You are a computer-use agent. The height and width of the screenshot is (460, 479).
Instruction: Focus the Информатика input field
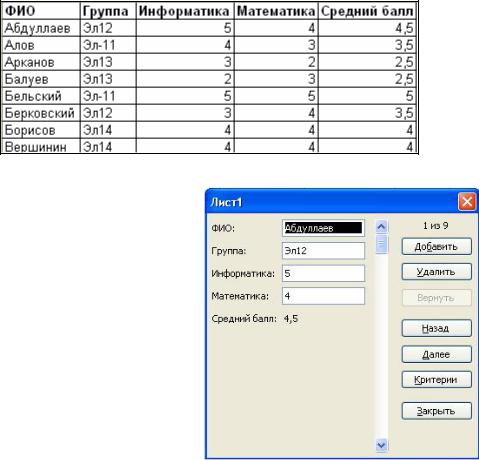pos(323,273)
